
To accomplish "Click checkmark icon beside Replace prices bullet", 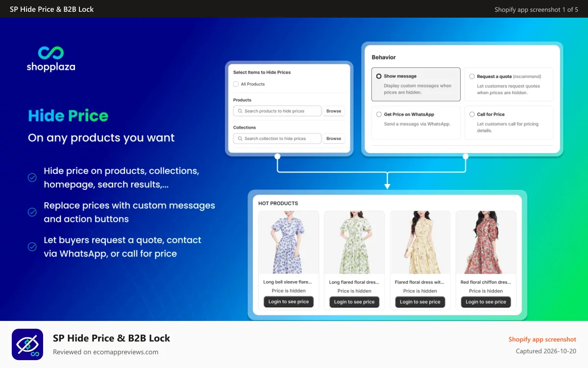I will coord(32,212).
